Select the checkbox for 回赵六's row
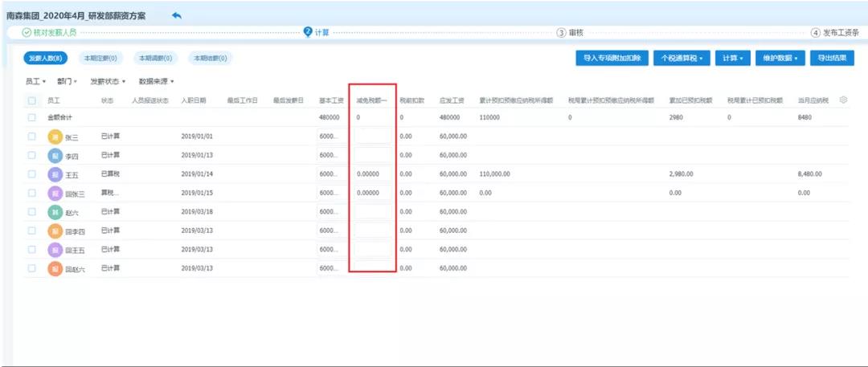Image resolution: width=868 pixels, height=367 pixels. (32, 268)
